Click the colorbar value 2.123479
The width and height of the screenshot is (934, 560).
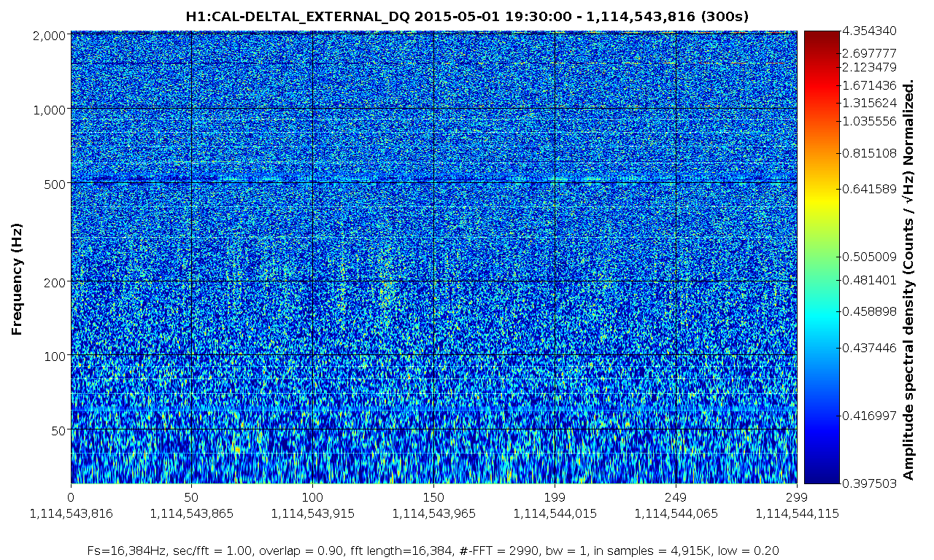click(868, 68)
